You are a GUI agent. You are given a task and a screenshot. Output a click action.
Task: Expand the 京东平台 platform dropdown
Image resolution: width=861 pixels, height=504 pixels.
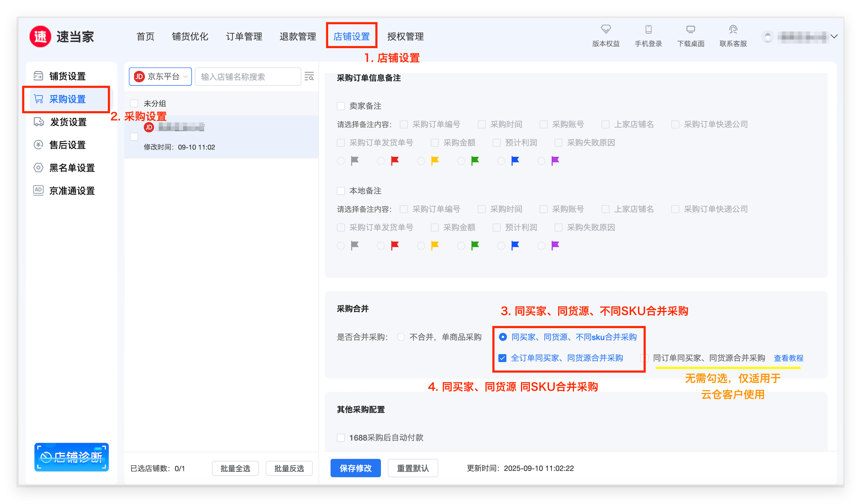click(x=160, y=77)
